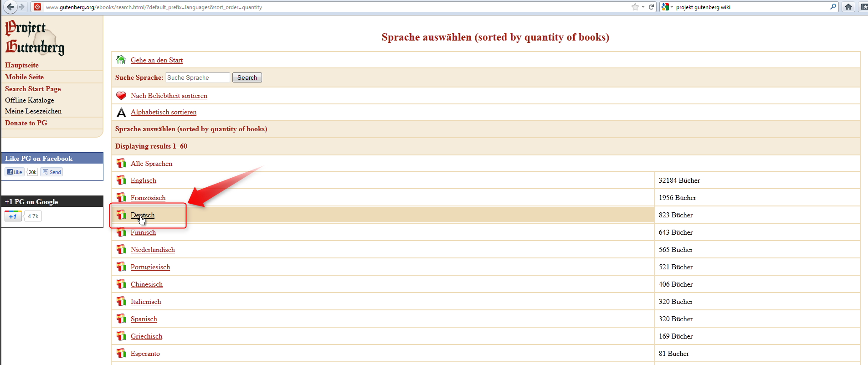
Task: Open the dropdown arrow beside the star
Action: point(643,7)
